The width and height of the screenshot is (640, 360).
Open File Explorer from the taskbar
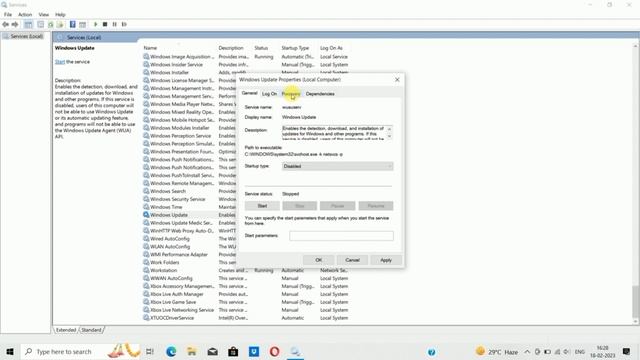[x=191, y=351]
